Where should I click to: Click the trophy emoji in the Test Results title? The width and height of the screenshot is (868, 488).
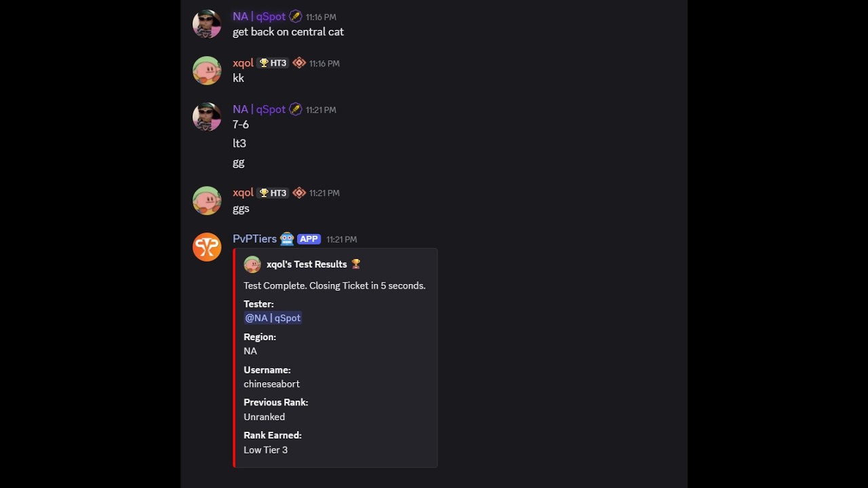pyautogui.click(x=356, y=264)
